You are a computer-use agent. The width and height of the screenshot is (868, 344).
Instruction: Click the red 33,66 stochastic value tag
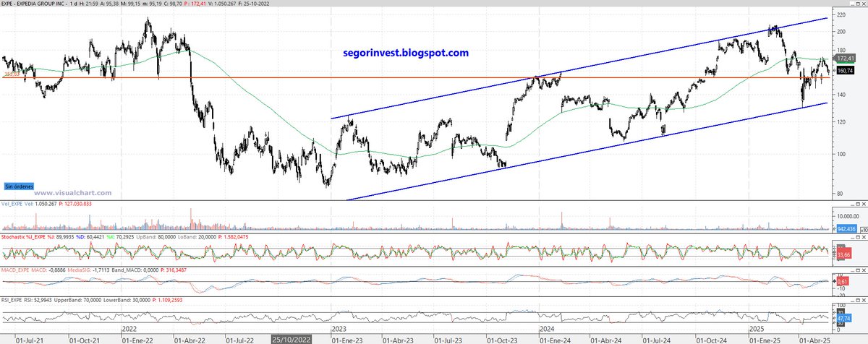coord(843,254)
